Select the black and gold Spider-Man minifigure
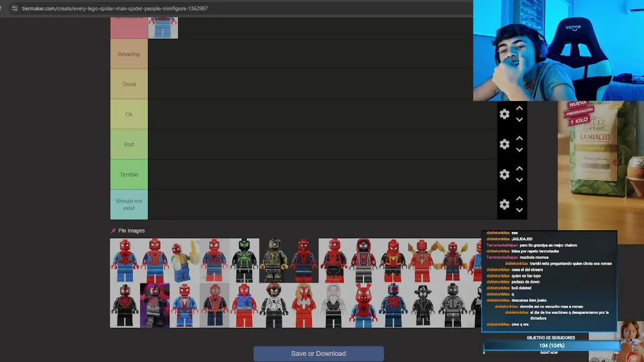This screenshot has height=362, width=644. click(x=274, y=260)
